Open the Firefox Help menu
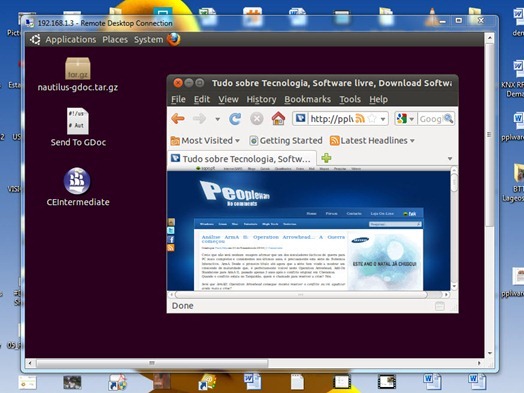Image resolution: width=524 pixels, height=393 pixels. click(379, 99)
